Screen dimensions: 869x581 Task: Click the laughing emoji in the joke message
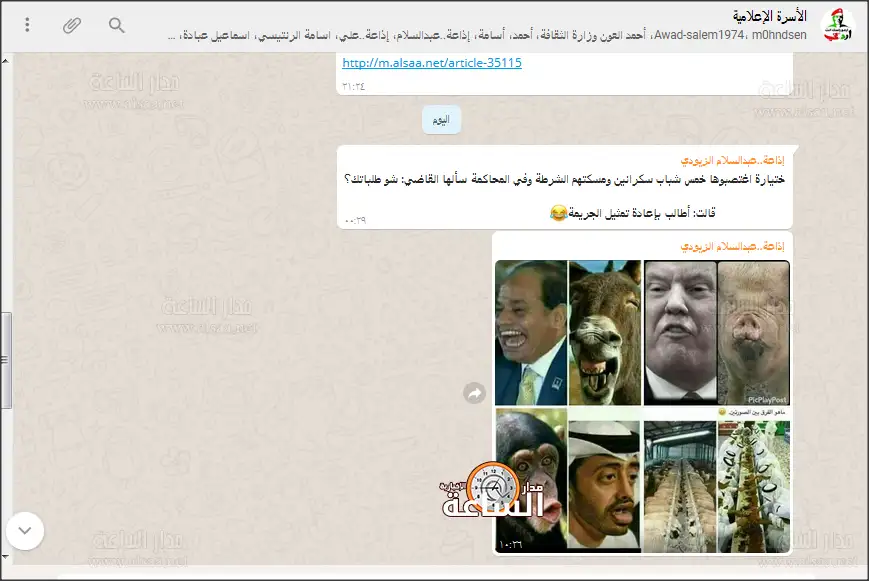[x=559, y=212]
